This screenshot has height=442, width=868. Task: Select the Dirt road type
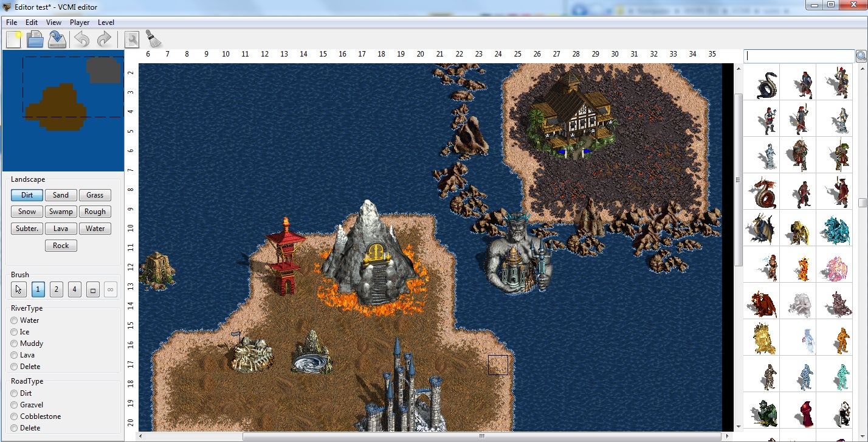tap(21, 393)
